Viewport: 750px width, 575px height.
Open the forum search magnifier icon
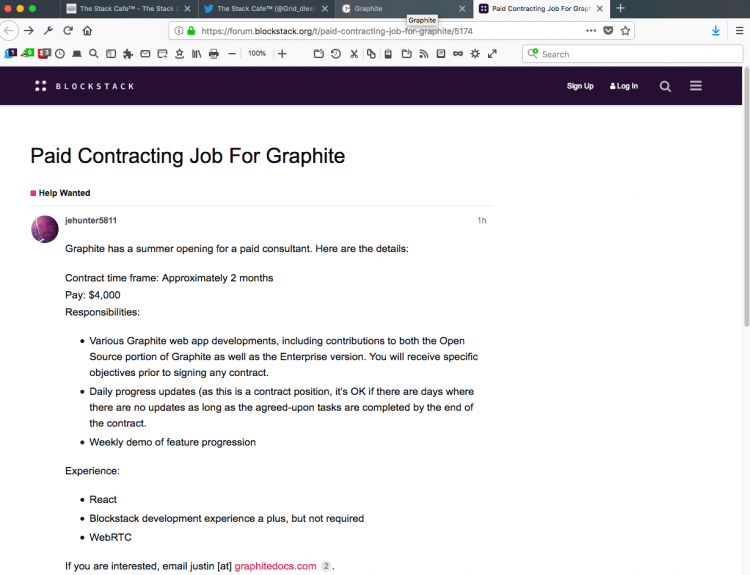pyautogui.click(x=665, y=86)
